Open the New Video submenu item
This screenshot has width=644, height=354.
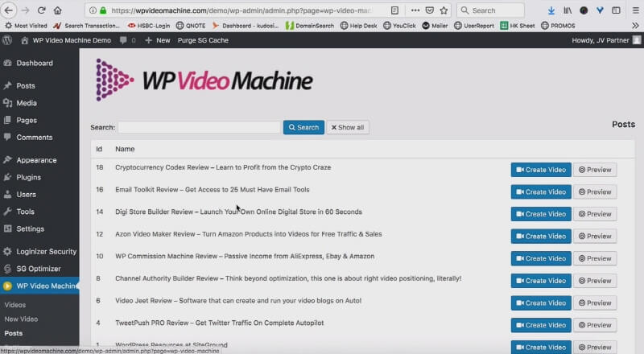(x=21, y=319)
